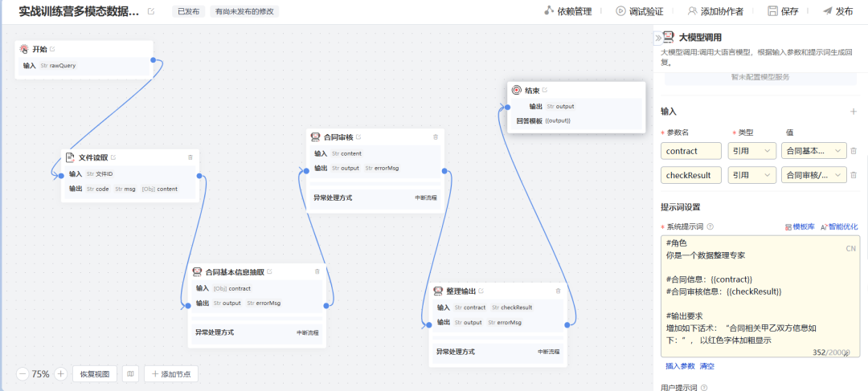Click output port of 开始 node

point(153,59)
